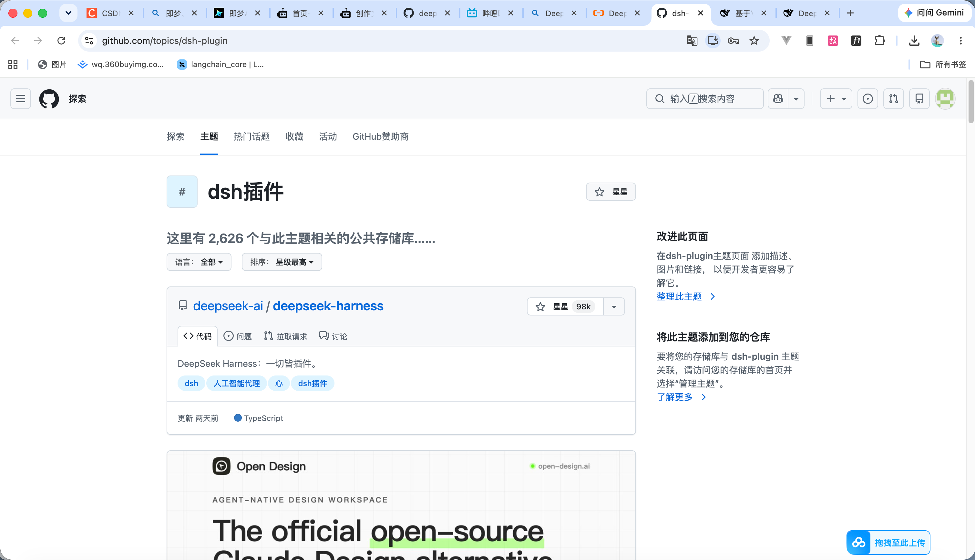
Task: Open the GitHub hamburger navigation menu
Action: (20, 99)
